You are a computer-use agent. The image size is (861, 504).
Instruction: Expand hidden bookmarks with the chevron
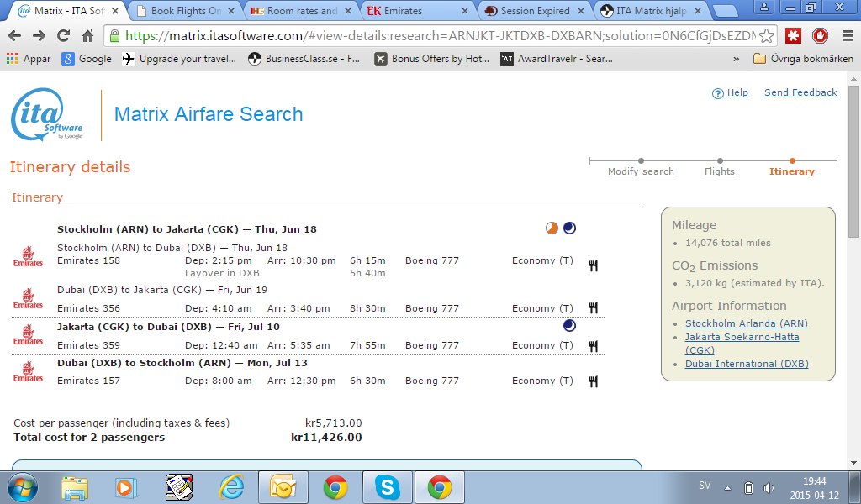click(737, 59)
